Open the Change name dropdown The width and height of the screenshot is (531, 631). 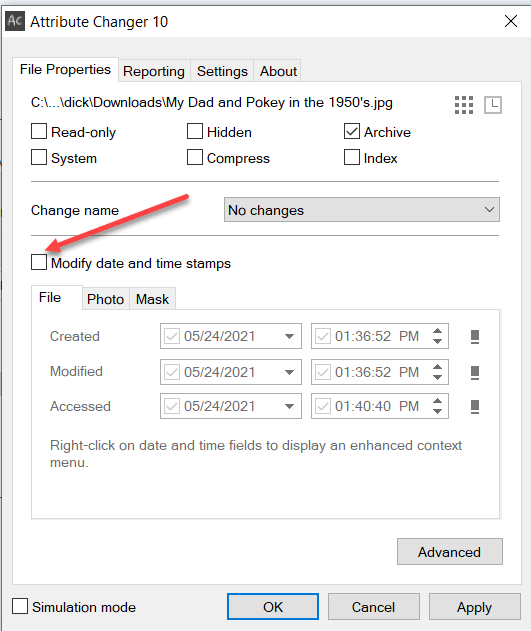coord(362,210)
